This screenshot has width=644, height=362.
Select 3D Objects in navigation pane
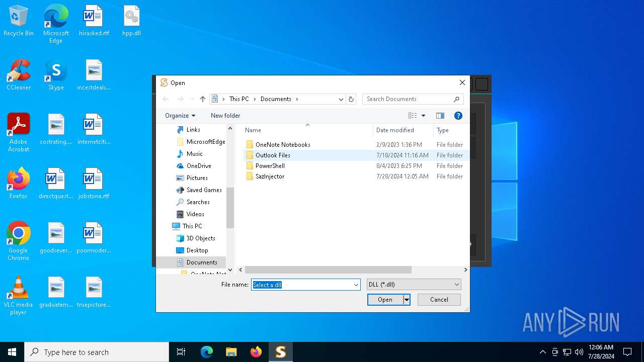tap(201, 238)
